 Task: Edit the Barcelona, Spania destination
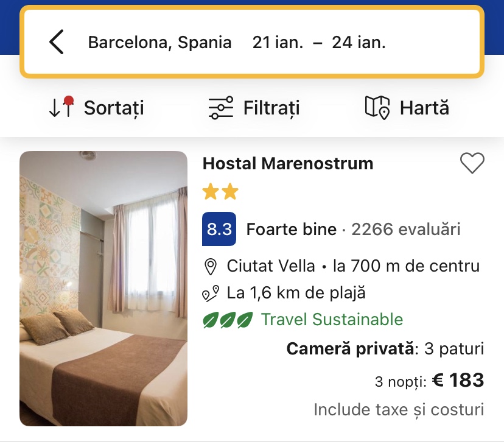(159, 43)
